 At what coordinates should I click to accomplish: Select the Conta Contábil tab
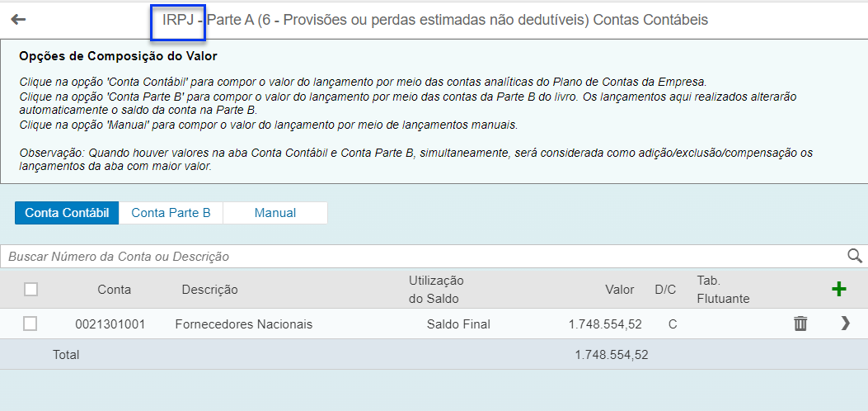tap(67, 213)
